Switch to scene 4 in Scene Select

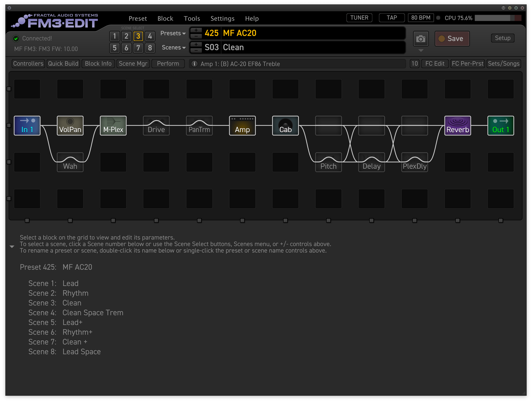(x=150, y=36)
